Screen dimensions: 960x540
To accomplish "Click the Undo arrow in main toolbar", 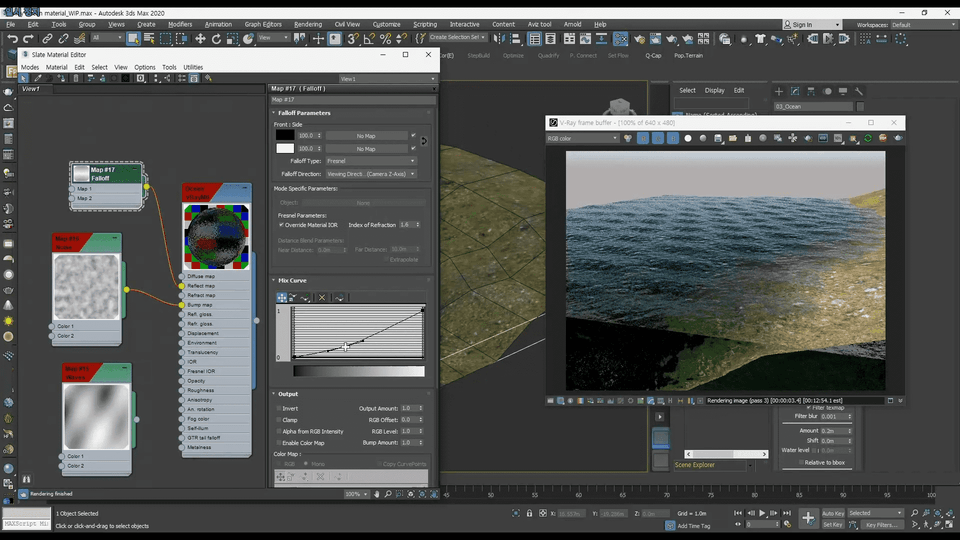I will tap(12, 38).
